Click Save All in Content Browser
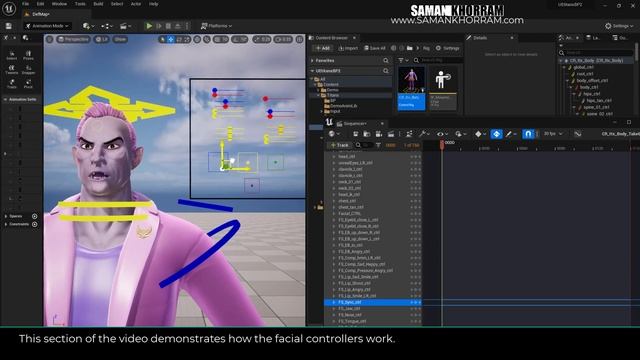 375,48
